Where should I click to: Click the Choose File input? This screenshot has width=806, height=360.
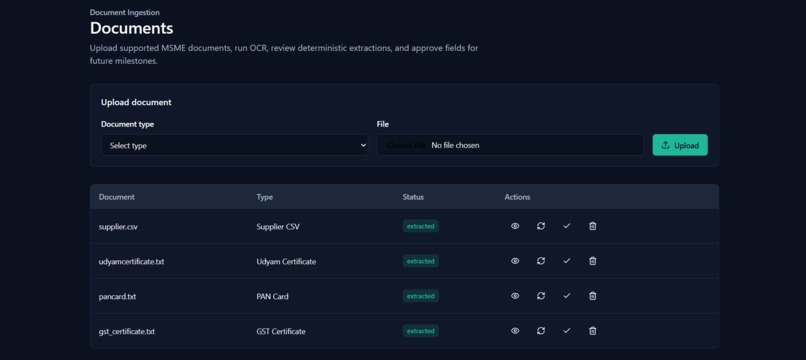click(x=510, y=146)
